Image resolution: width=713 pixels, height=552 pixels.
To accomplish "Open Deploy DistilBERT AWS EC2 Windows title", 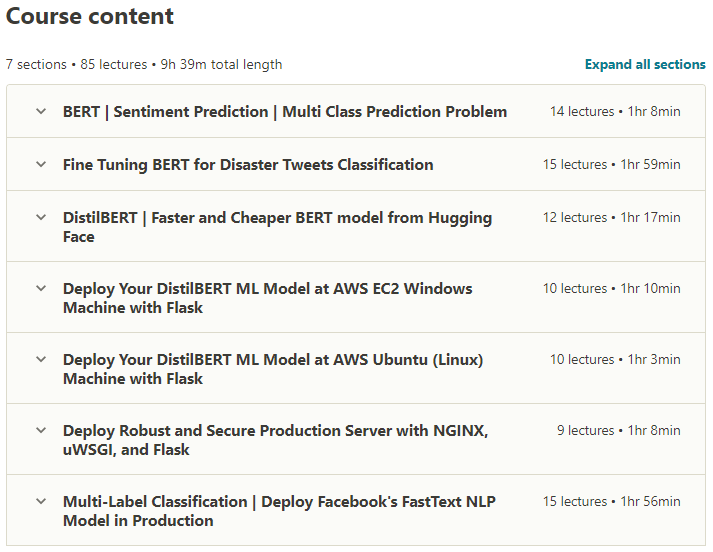I will [x=267, y=298].
